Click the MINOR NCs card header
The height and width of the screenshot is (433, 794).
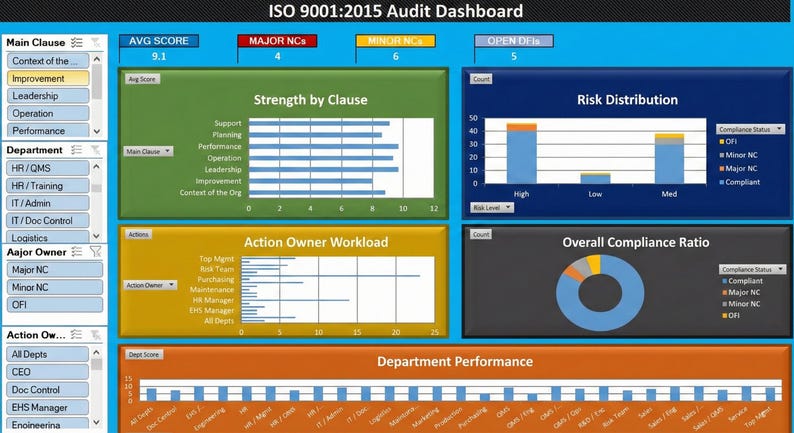point(395,41)
